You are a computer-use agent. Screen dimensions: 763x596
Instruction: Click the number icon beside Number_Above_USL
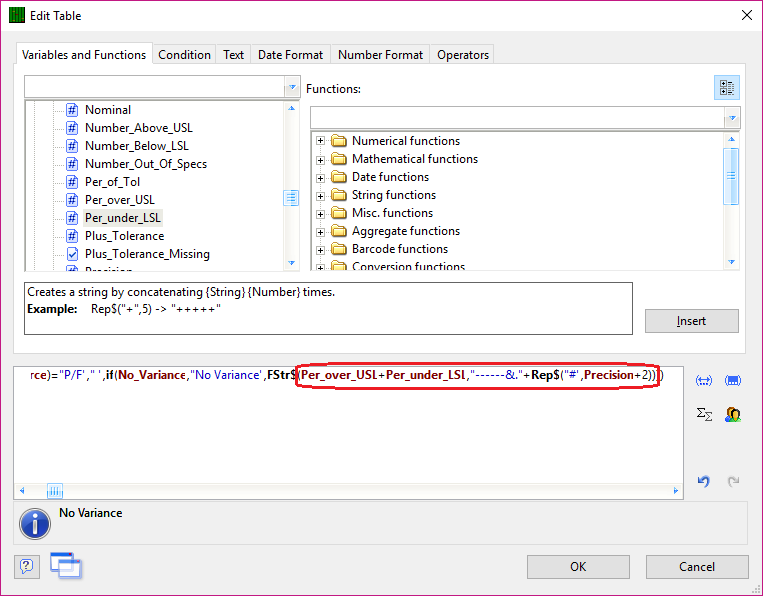(x=72, y=128)
